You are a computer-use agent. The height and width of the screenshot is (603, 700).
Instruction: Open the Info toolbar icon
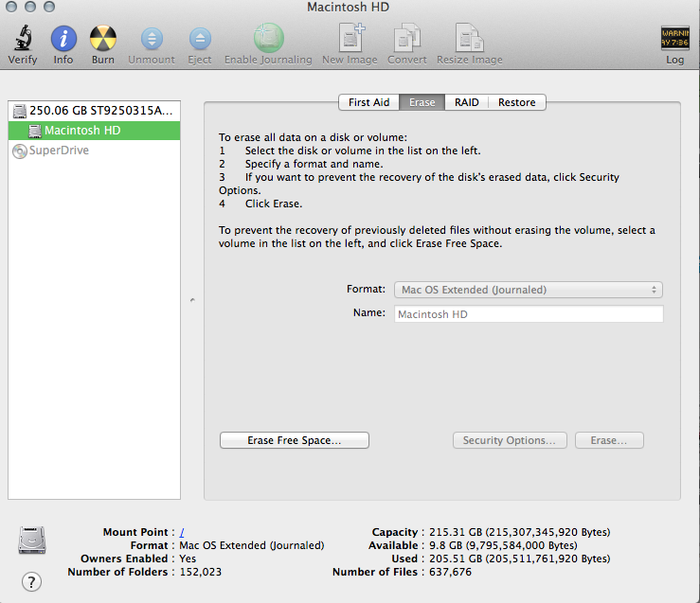63,39
